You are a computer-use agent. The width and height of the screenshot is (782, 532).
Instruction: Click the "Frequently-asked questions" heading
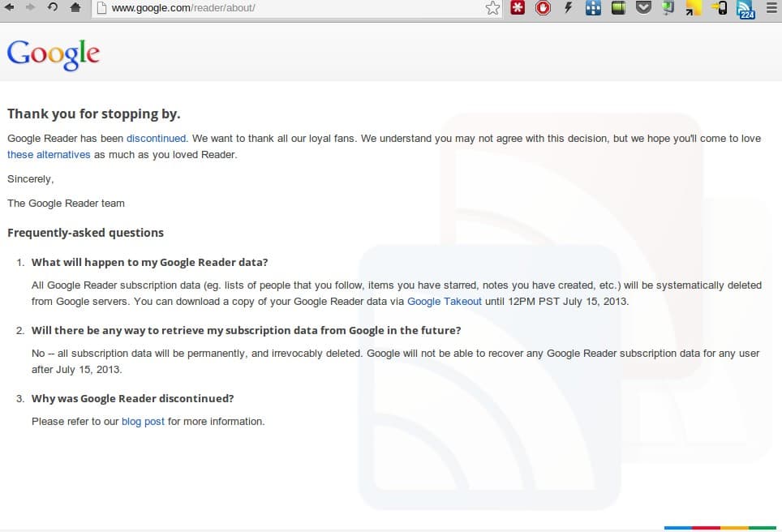point(85,233)
